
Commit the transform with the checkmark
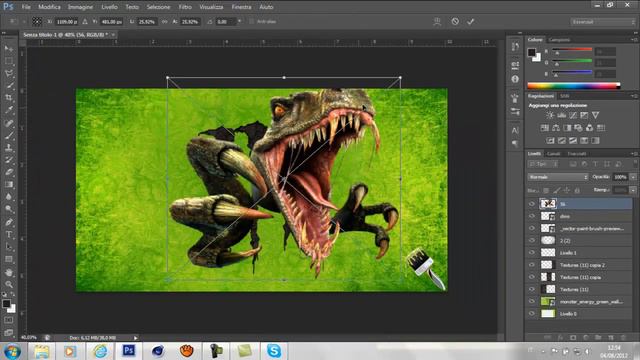pos(471,22)
